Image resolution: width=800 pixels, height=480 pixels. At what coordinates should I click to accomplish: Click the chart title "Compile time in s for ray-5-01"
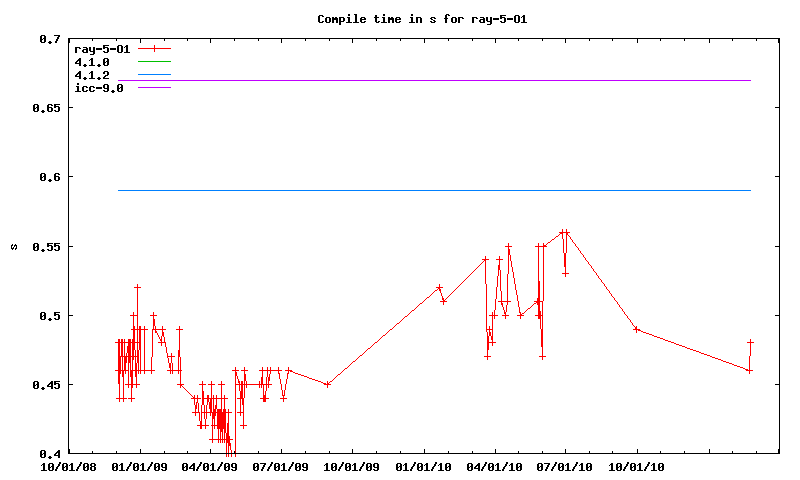(x=401, y=19)
